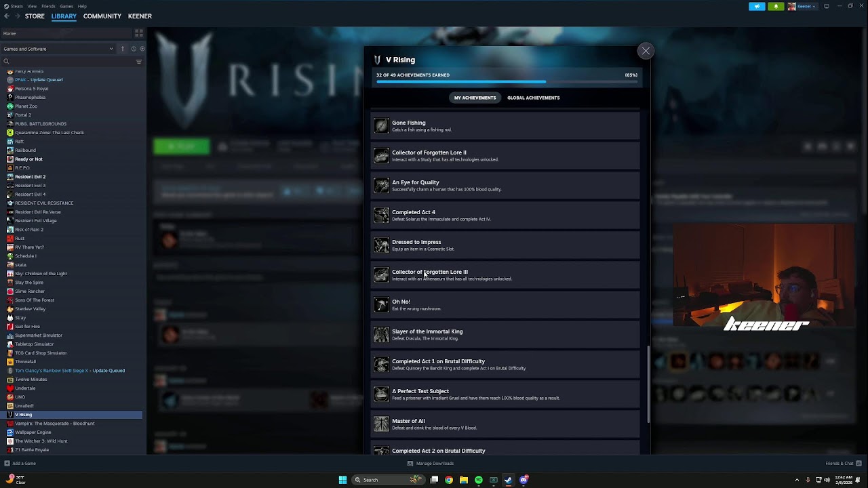Expand the Keener account dropdown

[802, 6]
